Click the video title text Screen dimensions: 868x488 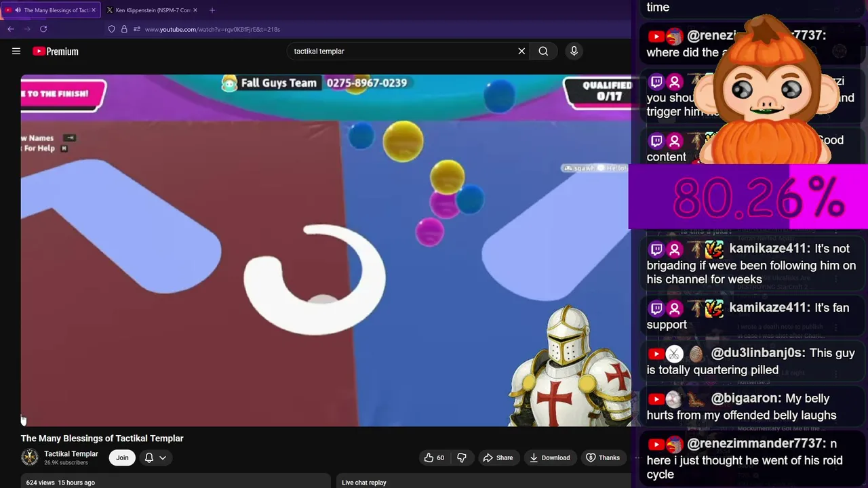102,439
